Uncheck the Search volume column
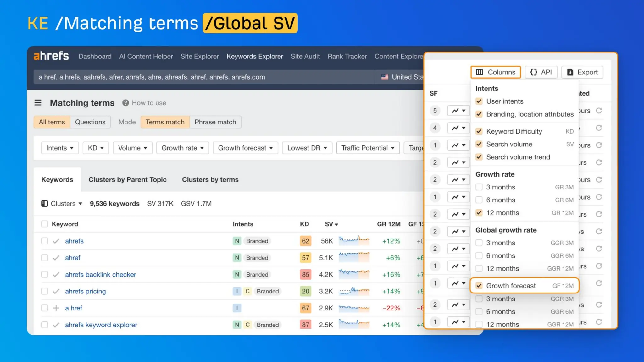The width and height of the screenshot is (644, 362). coord(479,144)
